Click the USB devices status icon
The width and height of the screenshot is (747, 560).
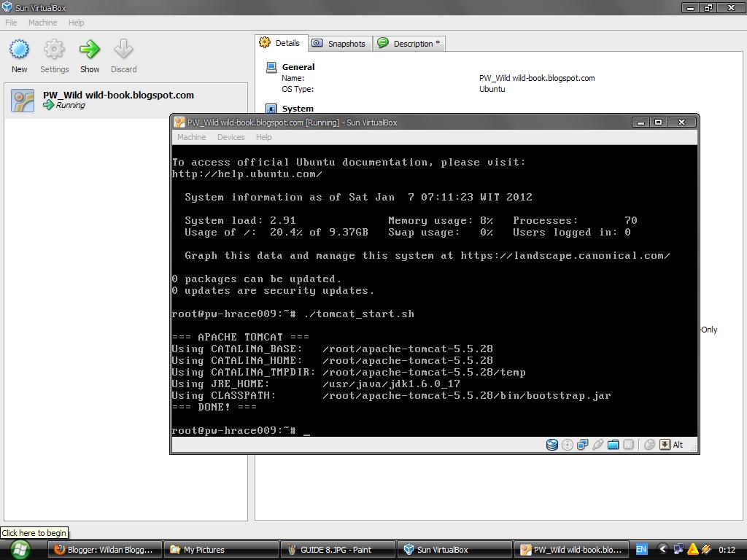(x=597, y=445)
